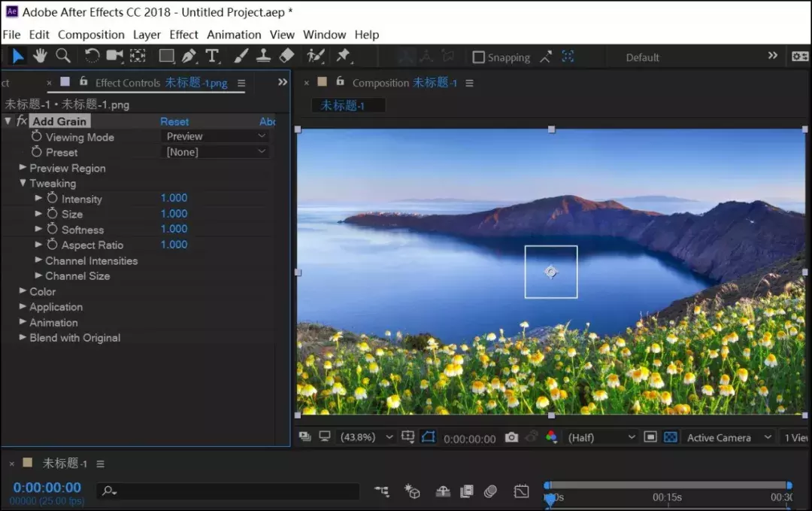Click the Intensity value 1.000
Viewport: 812px width, 511px height.
pos(174,198)
